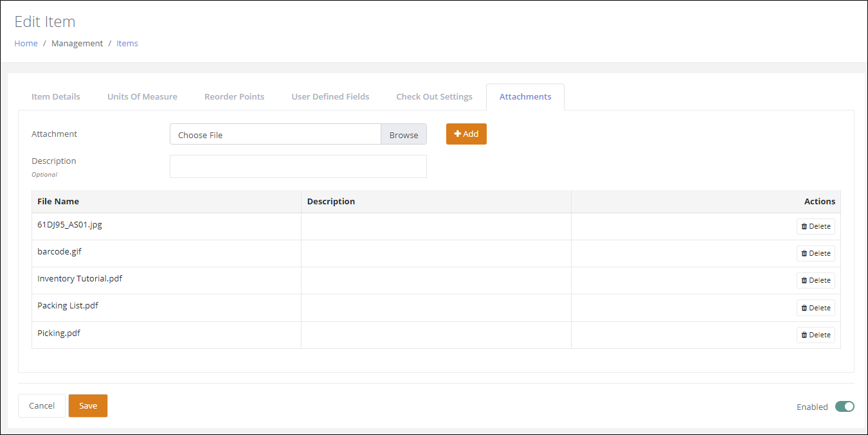Viewport: 868px width, 435px height.
Task: Click the Add attachment button
Action: [x=466, y=134]
